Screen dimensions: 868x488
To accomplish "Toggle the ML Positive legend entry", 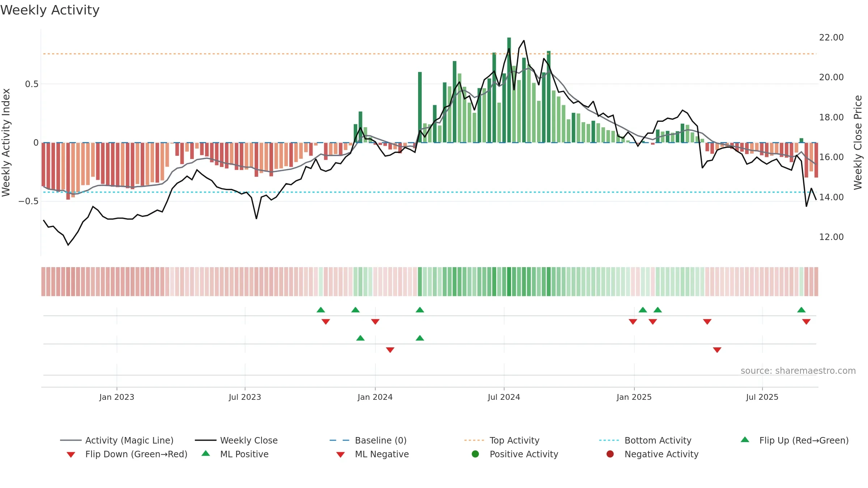I will point(235,454).
